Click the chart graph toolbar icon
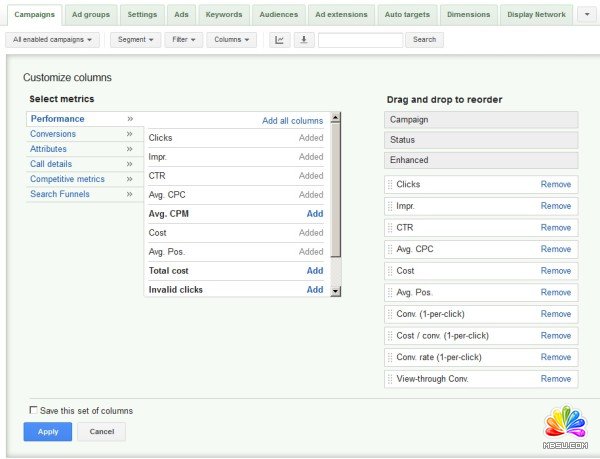600x459 pixels. [x=279, y=40]
